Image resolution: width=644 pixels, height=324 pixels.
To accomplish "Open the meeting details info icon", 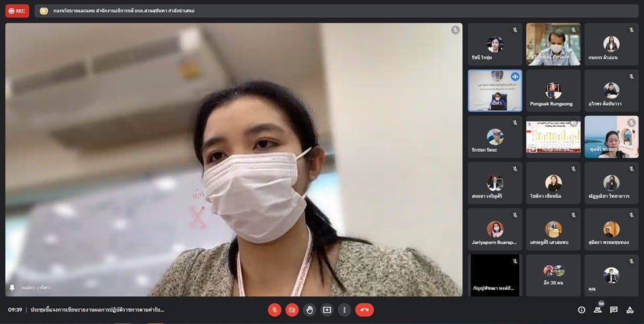I will pos(581,309).
